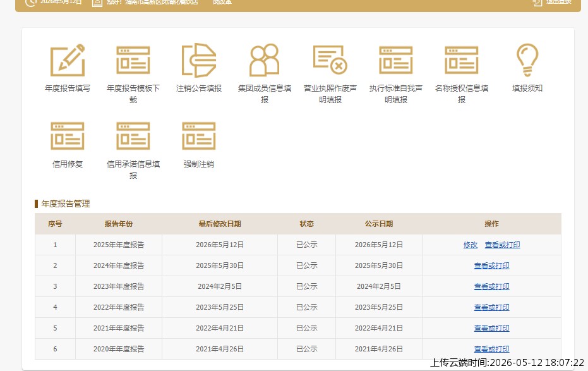Click the 操作 column header
Image resolution: width=588 pixels, height=371 pixels.
[x=491, y=224]
